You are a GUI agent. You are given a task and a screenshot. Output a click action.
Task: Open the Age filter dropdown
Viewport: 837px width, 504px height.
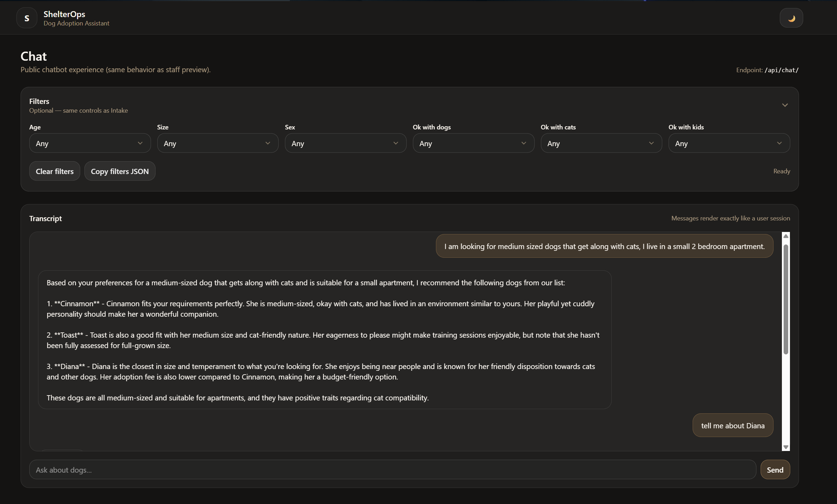pyautogui.click(x=90, y=143)
